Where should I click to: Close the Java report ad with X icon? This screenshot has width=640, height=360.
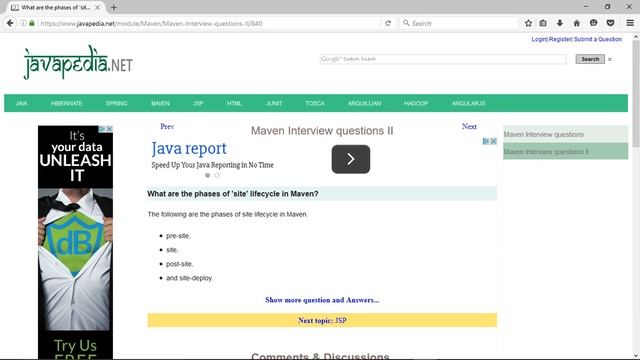pos(493,141)
